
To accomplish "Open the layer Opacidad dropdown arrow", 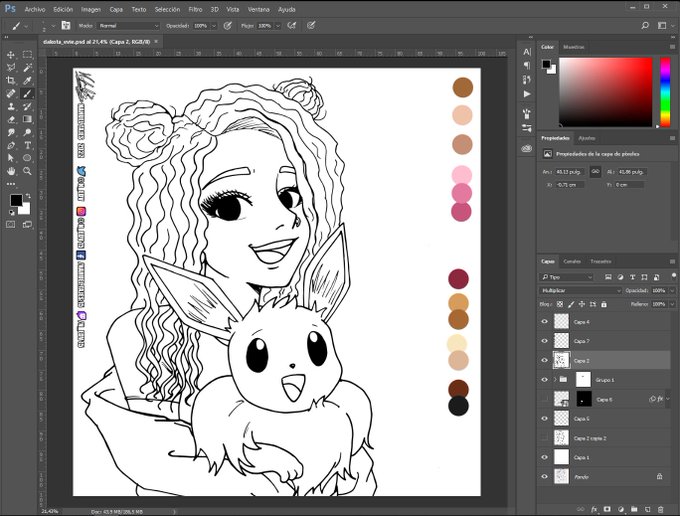I will point(672,291).
